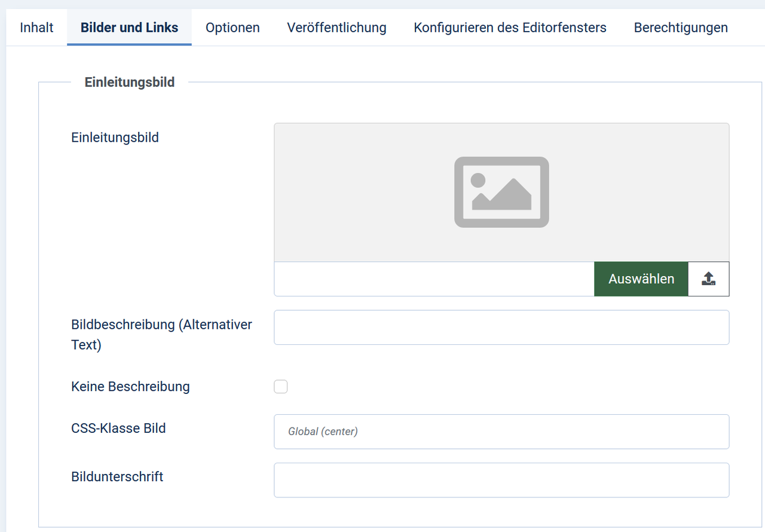This screenshot has width=765, height=532.
Task: Open the Optionen tab
Action: click(232, 27)
